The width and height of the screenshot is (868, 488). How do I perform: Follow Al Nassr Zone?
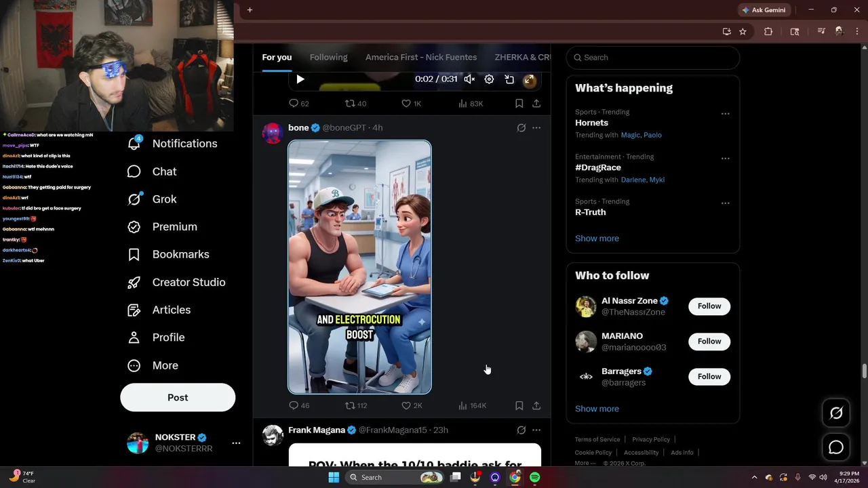pyautogui.click(x=709, y=306)
